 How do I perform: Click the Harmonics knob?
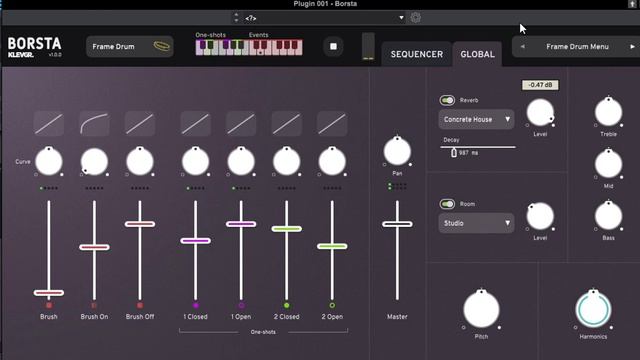click(593, 309)
